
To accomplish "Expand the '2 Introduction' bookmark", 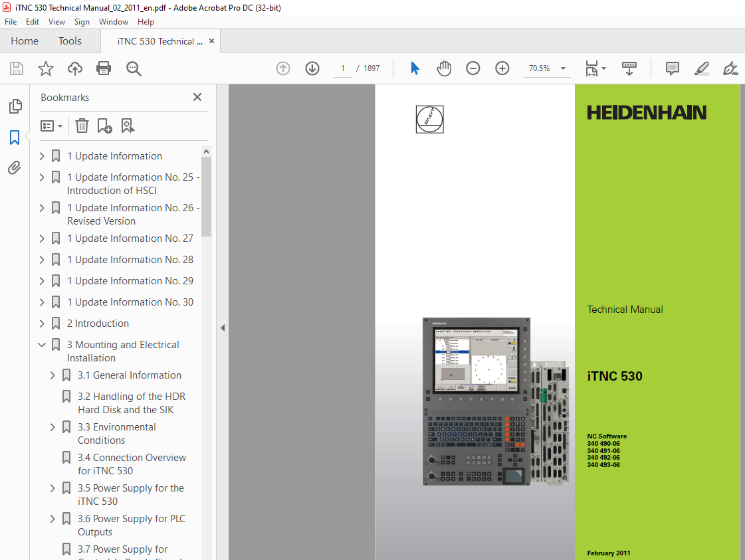I will tap(42, 324).
